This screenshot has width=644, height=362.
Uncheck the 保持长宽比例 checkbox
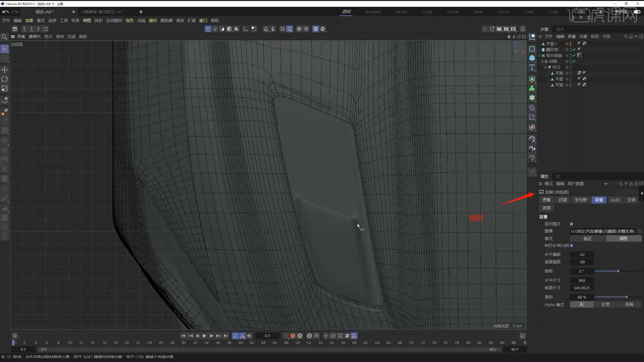pos(572,246)
